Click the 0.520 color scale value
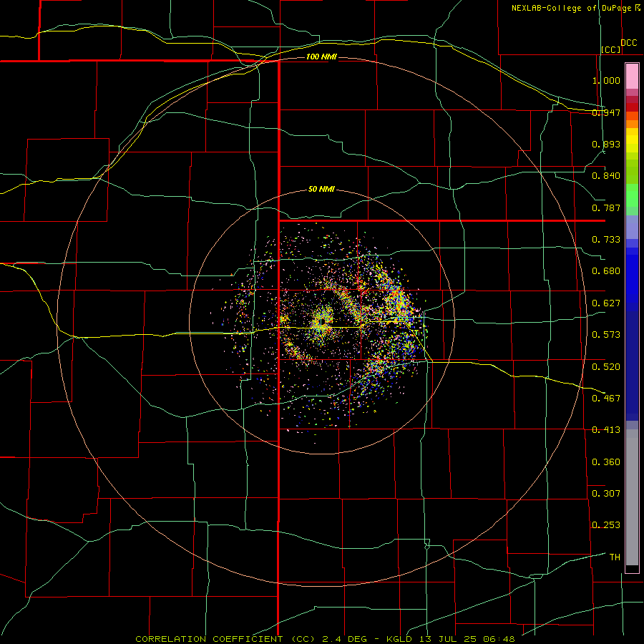 [x=606, y=367]
